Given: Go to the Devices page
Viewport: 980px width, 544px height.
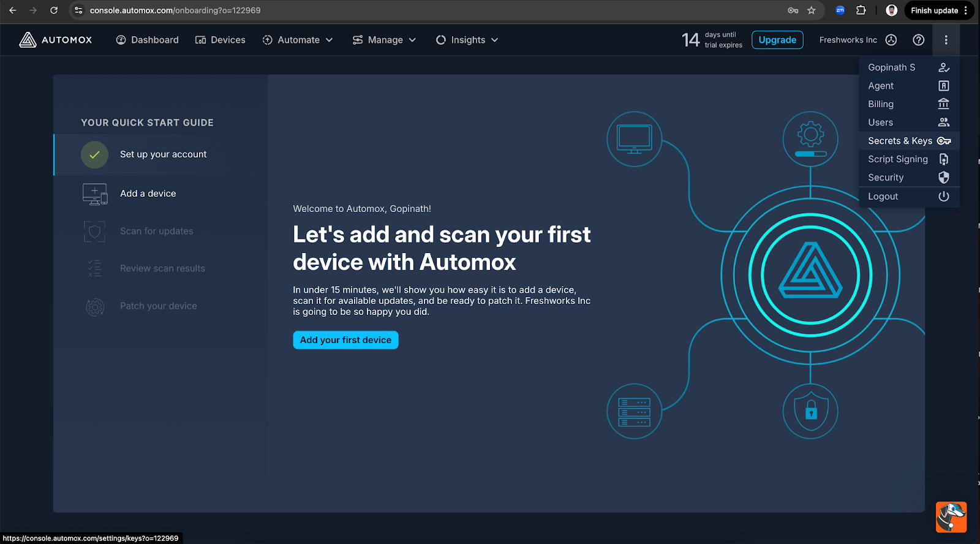Looking at the screenshot, I should [220, 40].
